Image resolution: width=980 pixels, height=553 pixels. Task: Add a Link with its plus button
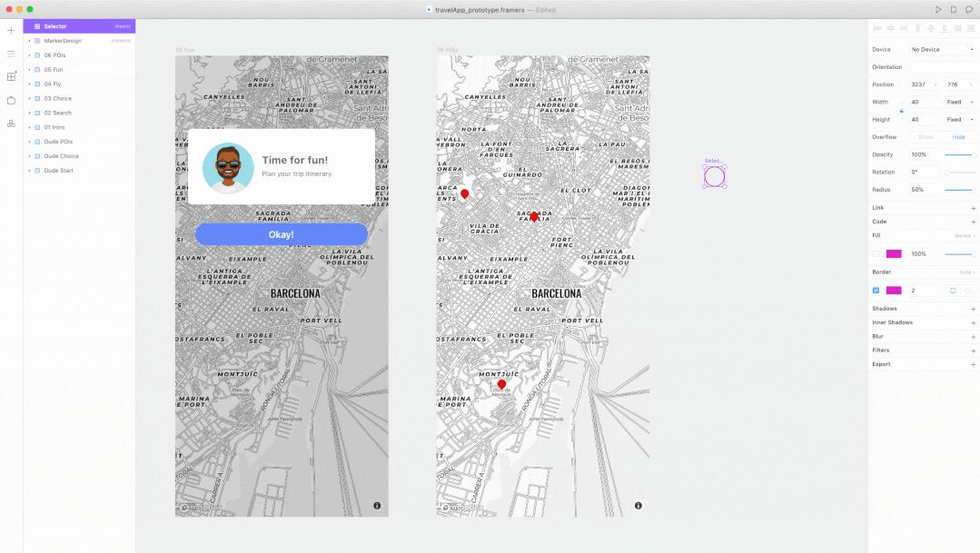tap(973, 207)
